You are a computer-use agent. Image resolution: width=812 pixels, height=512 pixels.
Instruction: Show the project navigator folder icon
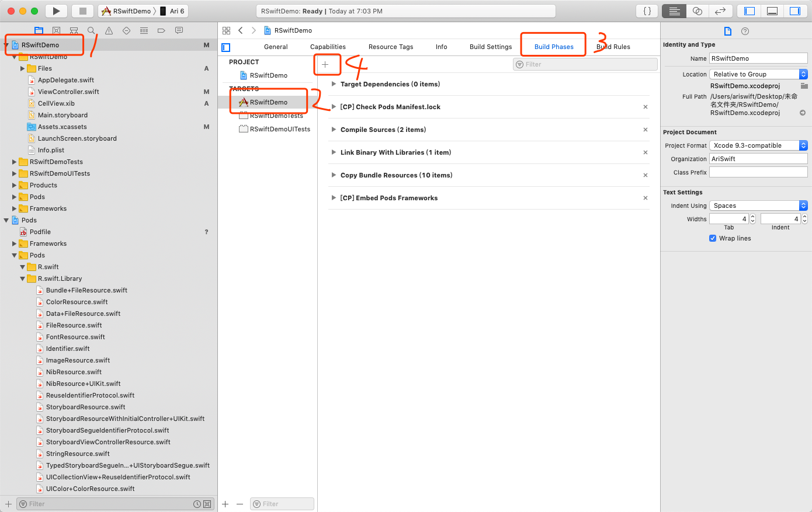pyautogui.click(x=39, y=30)
